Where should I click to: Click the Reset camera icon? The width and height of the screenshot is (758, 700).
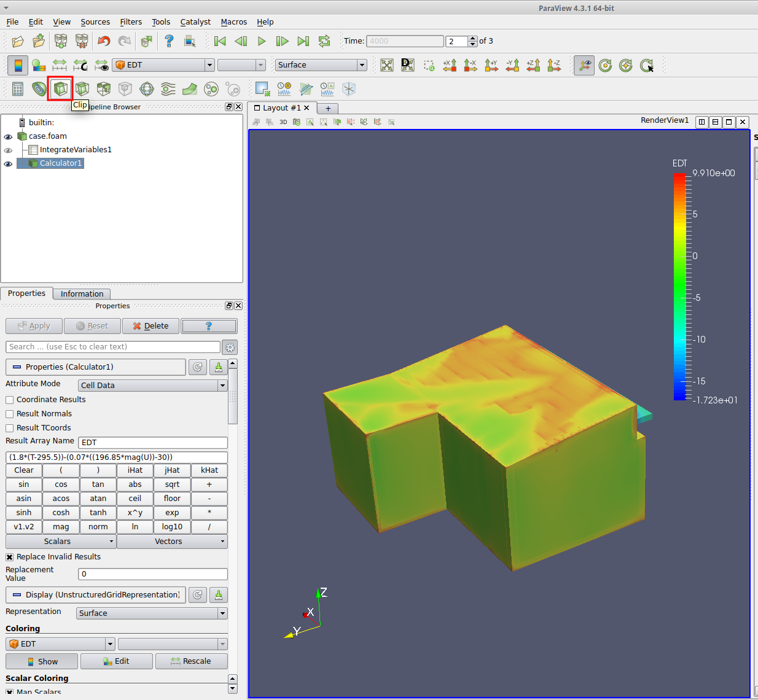click(387, 65)
